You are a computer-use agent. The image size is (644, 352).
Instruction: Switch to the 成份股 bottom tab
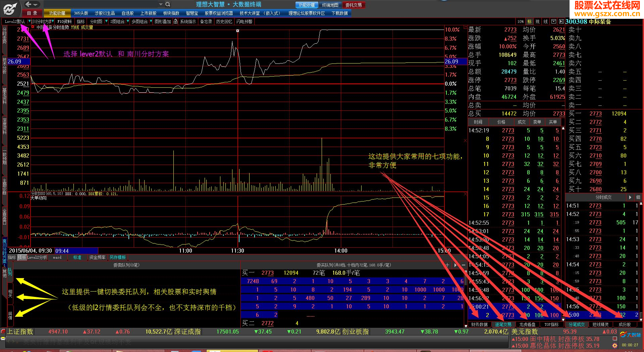(625, 324)
